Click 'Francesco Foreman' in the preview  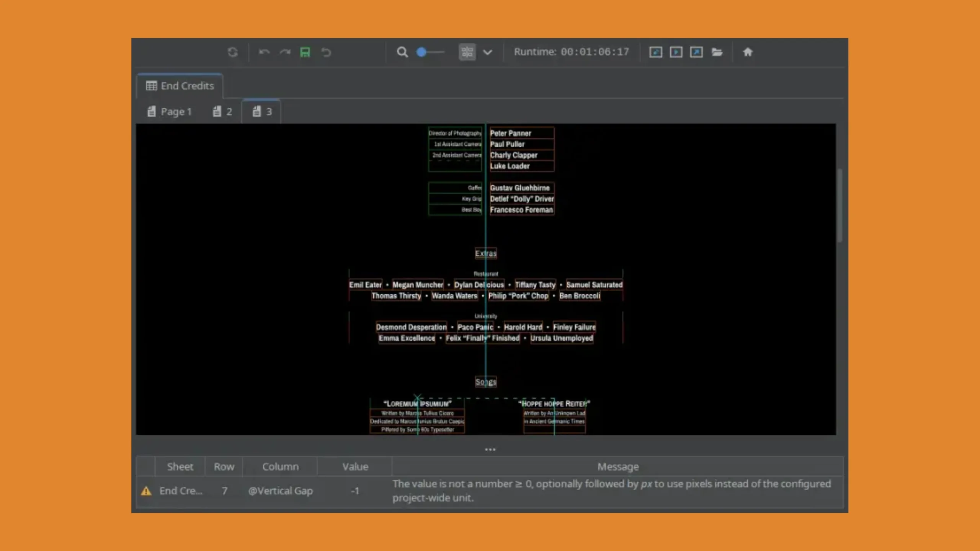click(x=521, y=210)
